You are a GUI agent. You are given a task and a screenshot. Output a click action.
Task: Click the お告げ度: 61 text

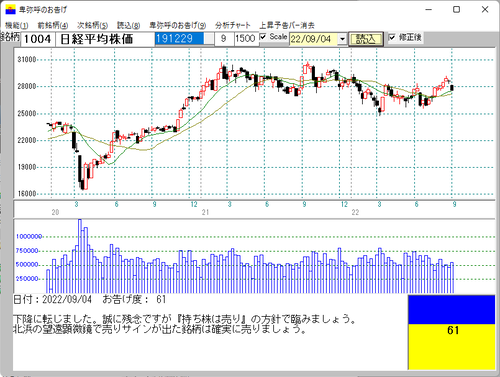click(x=134, y=299)
